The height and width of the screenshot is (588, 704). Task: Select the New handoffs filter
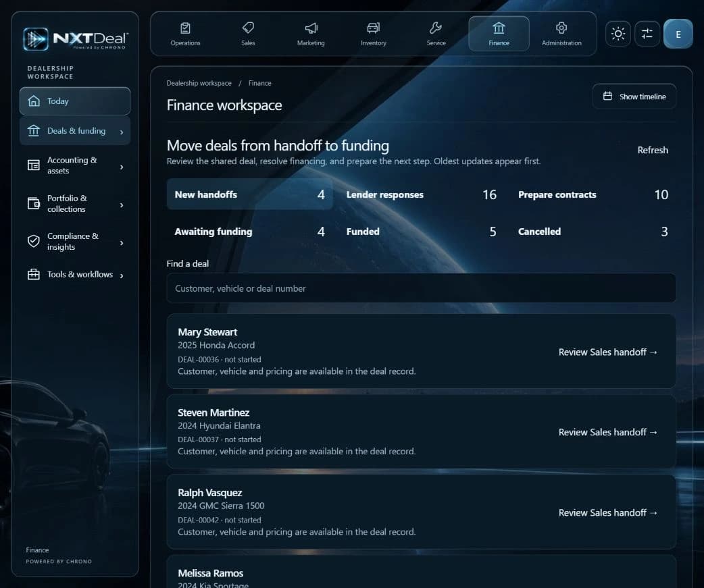coord(249,194)
